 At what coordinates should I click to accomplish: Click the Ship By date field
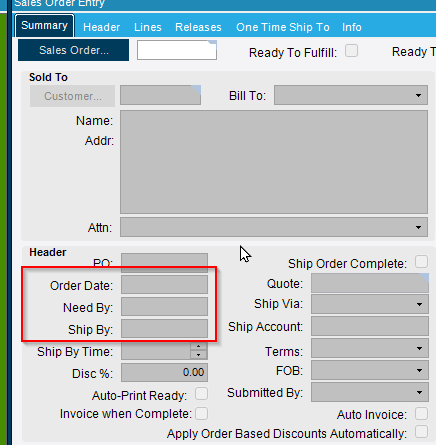click(164, 329)
